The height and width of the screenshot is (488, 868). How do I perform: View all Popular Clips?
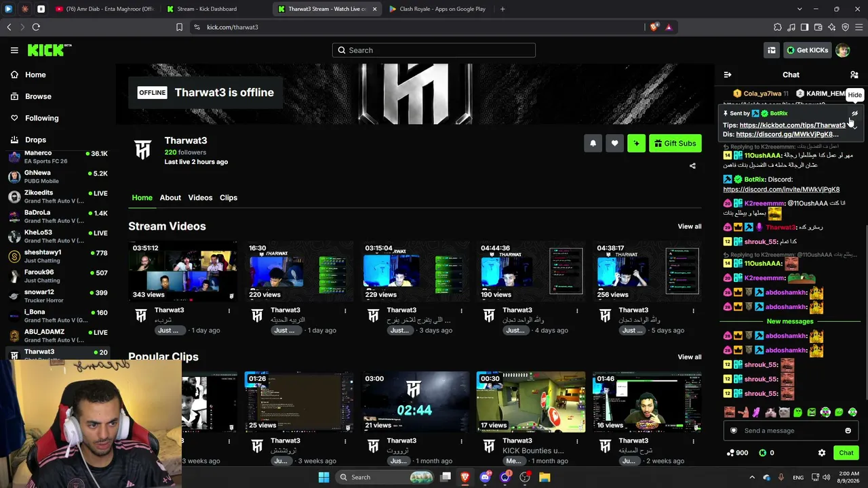coord(690,357)
